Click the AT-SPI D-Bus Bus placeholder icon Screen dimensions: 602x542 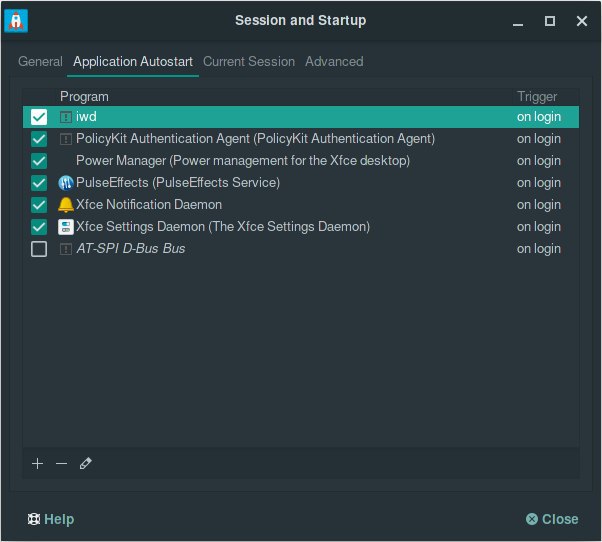(x=66, y=249)
